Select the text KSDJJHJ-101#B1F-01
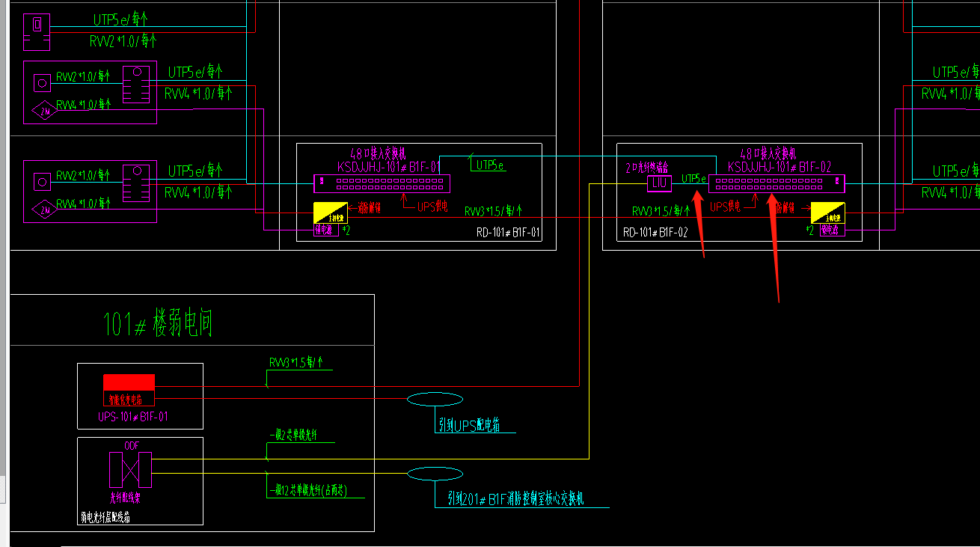Image resolution: width=980 pixels, height=547 pixels. click(388, 166)
